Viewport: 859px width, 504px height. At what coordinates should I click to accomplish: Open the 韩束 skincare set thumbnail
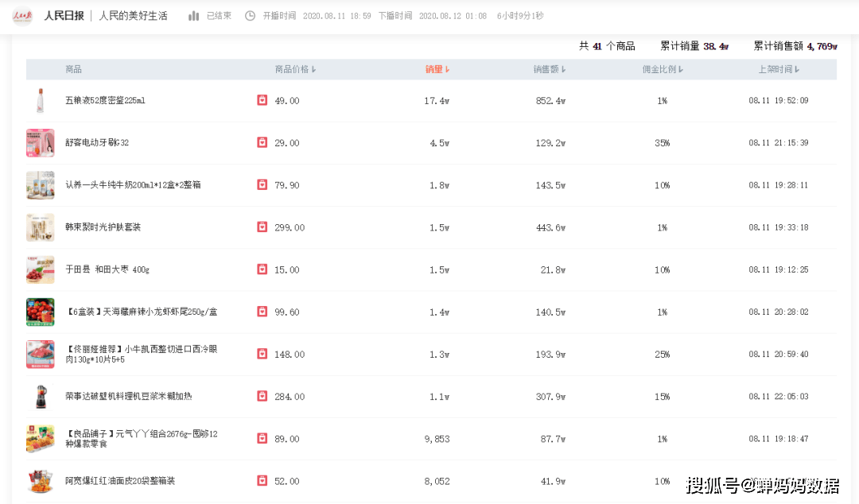click(40, 227)
